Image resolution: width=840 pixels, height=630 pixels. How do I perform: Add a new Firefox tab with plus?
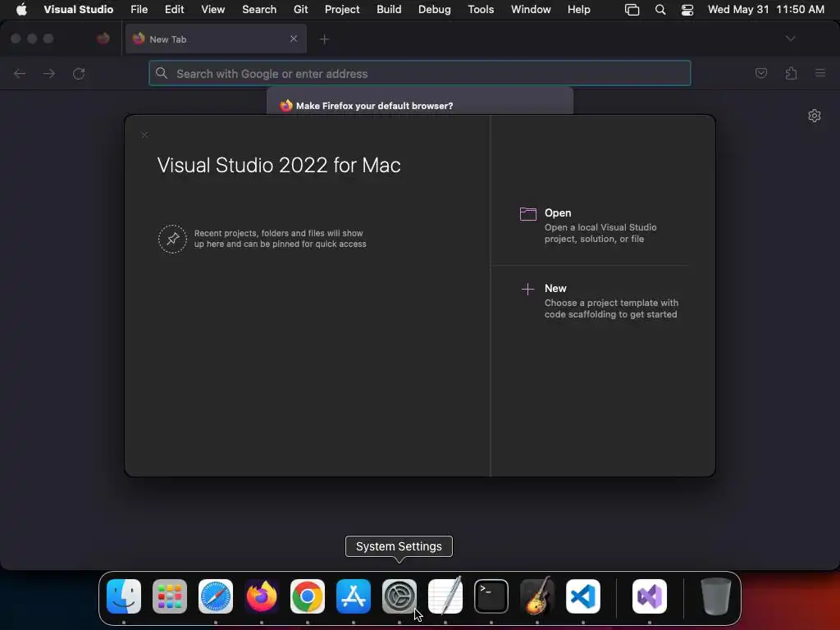(324, 39)
